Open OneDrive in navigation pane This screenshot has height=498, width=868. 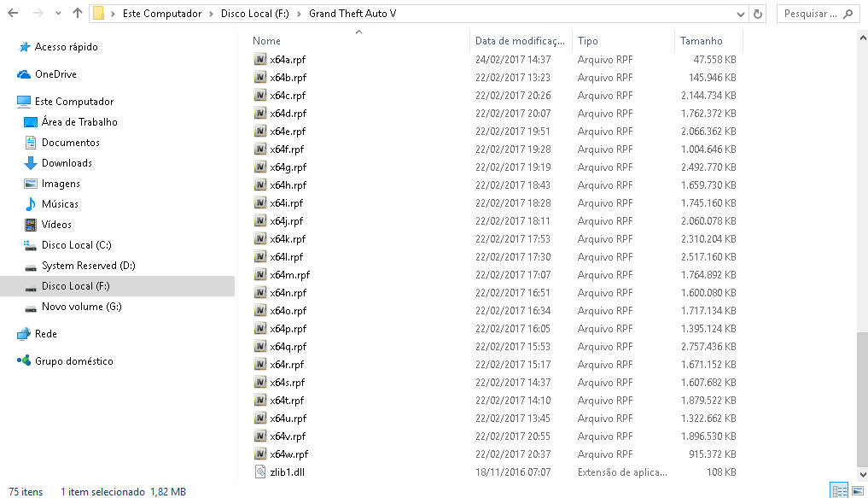coord(55,74)
